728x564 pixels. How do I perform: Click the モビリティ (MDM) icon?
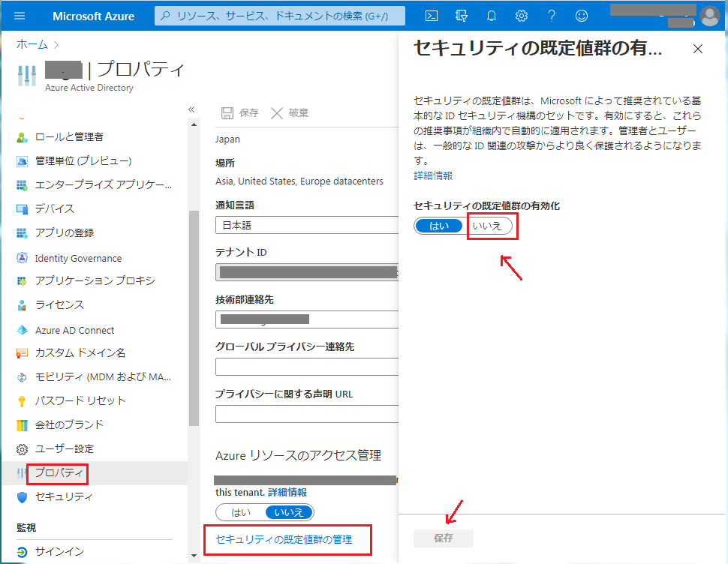point(22,377)
